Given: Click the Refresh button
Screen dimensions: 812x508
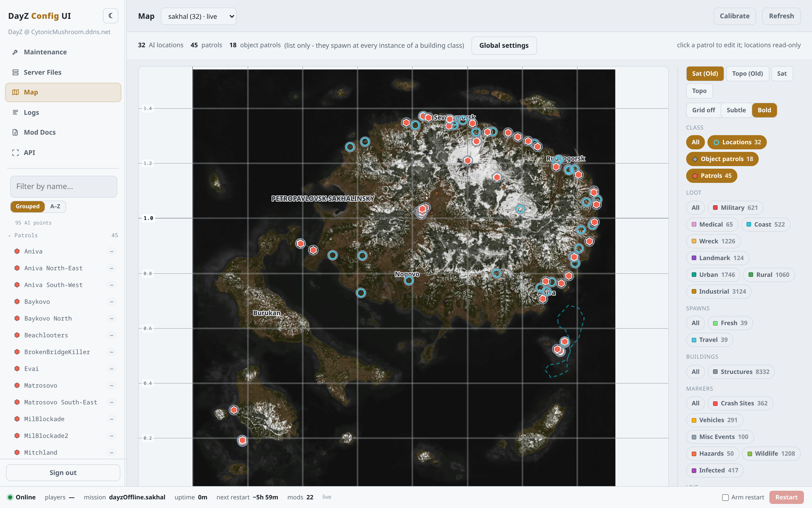Looking at the screenshot, I should [781, 16].
